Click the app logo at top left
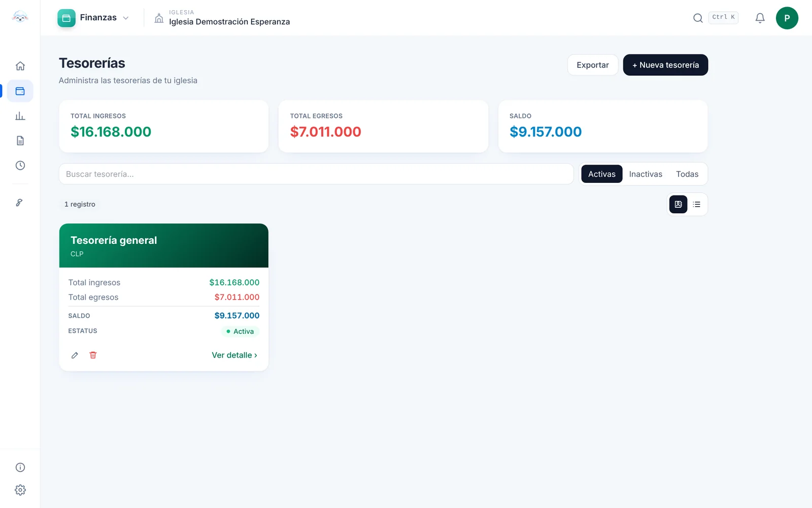The height and width of the screenshot is (508, 812). tap(20, 17)
